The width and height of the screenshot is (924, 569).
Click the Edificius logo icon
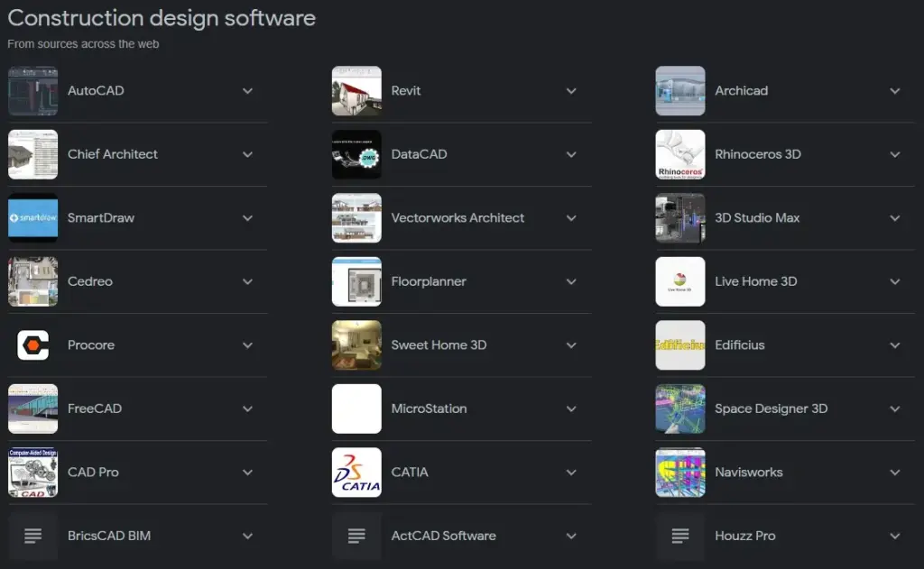tap(679, 345)
